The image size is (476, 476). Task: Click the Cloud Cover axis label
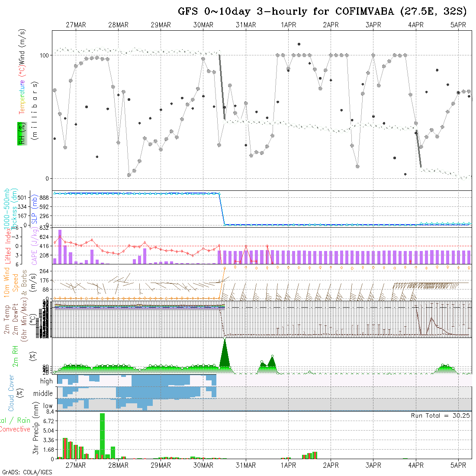[x=11, y=393]
